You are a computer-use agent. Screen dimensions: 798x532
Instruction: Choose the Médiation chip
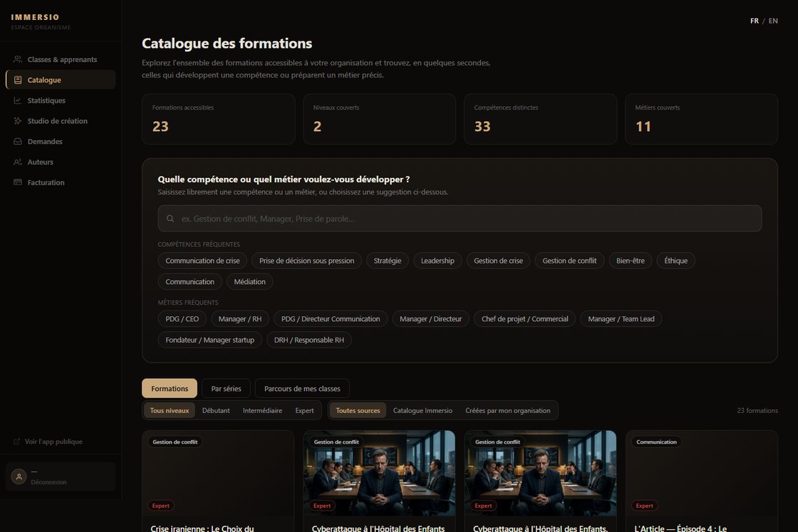pos(250,281)
